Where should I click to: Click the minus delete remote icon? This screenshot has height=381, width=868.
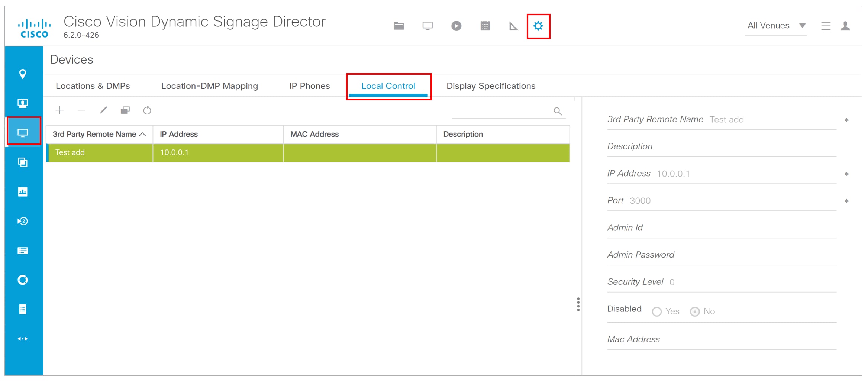[x=81, y=110]
